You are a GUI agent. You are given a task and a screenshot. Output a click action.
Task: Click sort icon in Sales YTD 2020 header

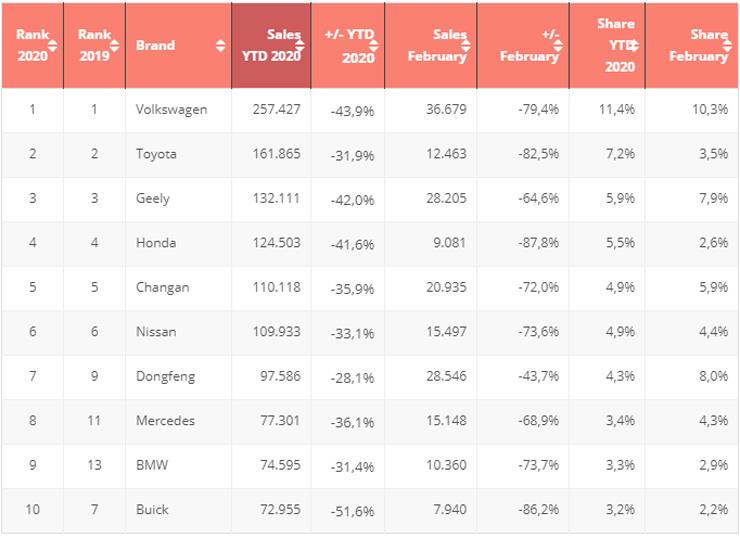coord(300,45)
